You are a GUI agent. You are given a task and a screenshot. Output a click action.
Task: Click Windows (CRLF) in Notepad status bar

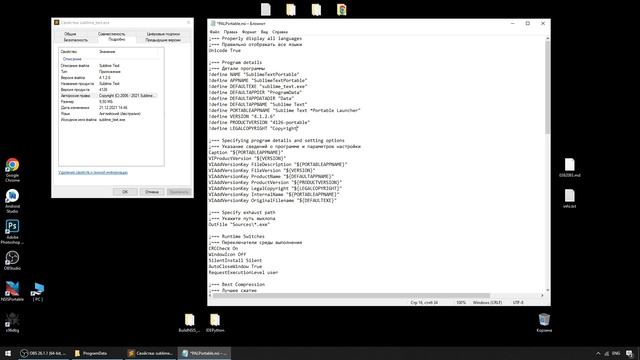click(x=487, y=302)
